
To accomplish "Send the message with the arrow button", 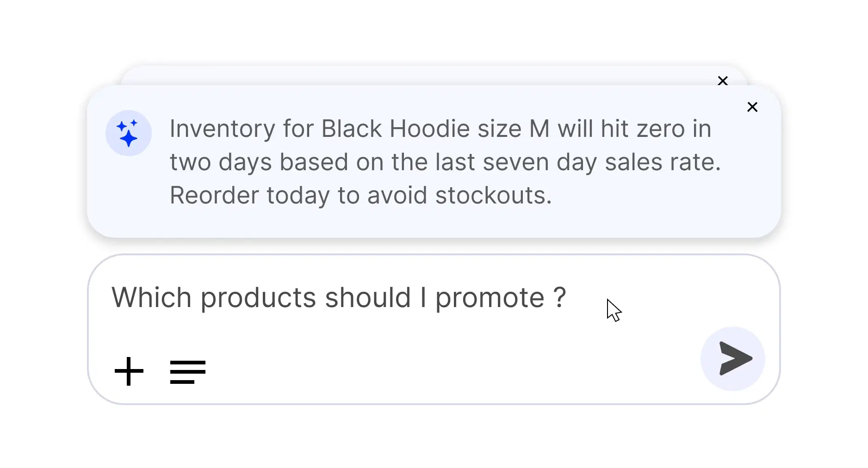I will point(733,359).
